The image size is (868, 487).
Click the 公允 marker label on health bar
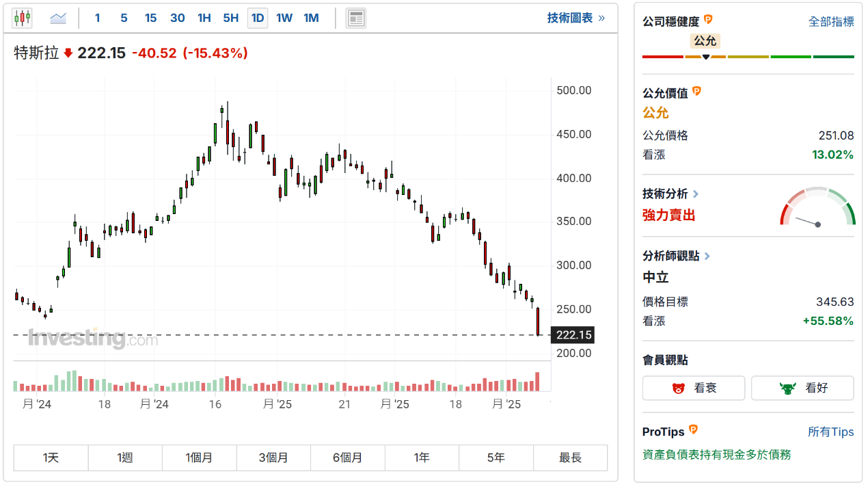click(x=705, y=41)
